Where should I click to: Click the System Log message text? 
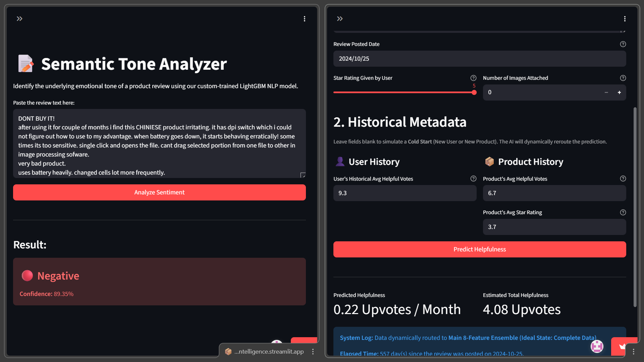pyautogui.click(x=468, y=338)
